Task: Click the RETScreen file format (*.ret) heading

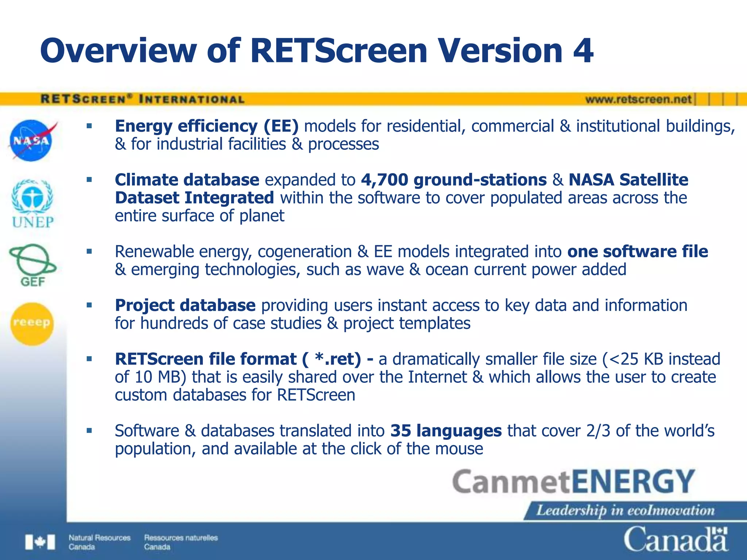Action: [x=238, y=359]
